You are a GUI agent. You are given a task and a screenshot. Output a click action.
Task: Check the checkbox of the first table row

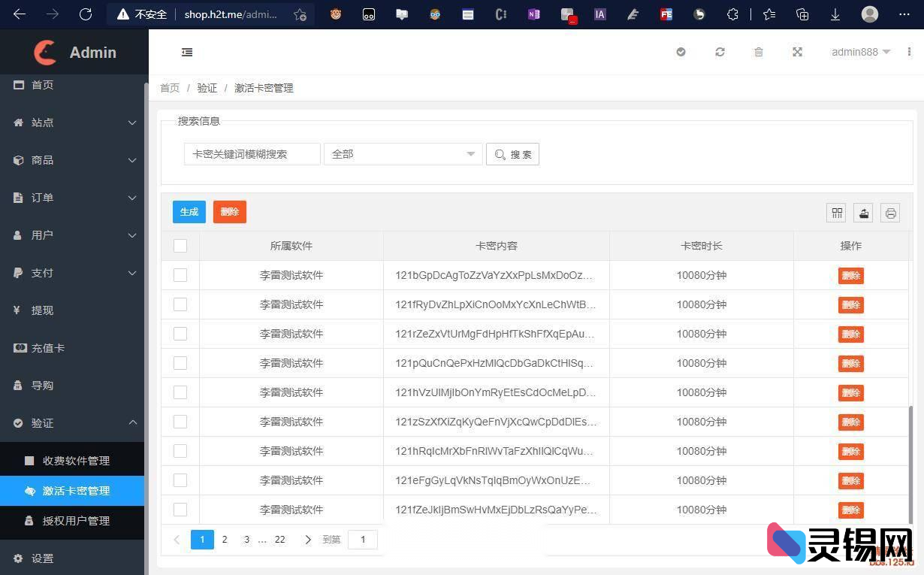[180, 275]
